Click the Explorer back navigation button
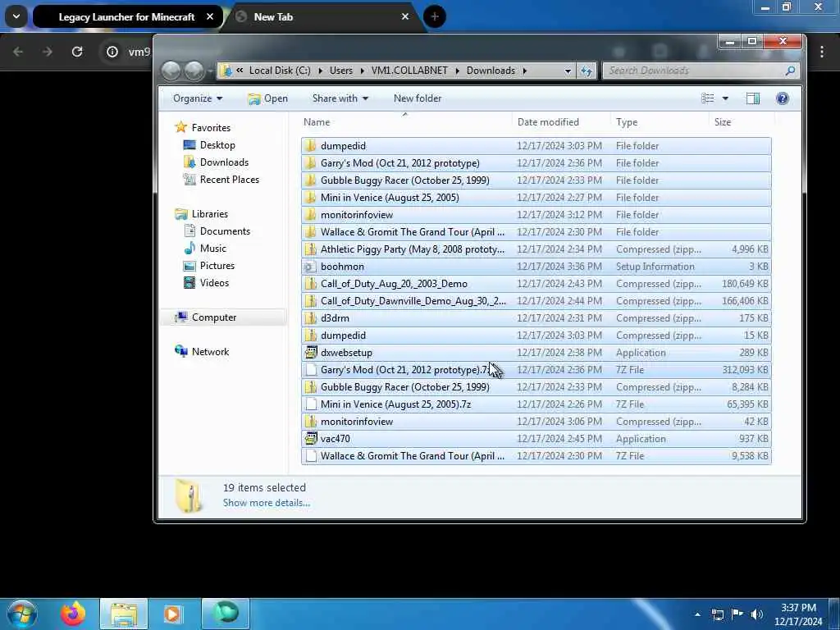Screen dimensions: 840x630 coord(171,71)
